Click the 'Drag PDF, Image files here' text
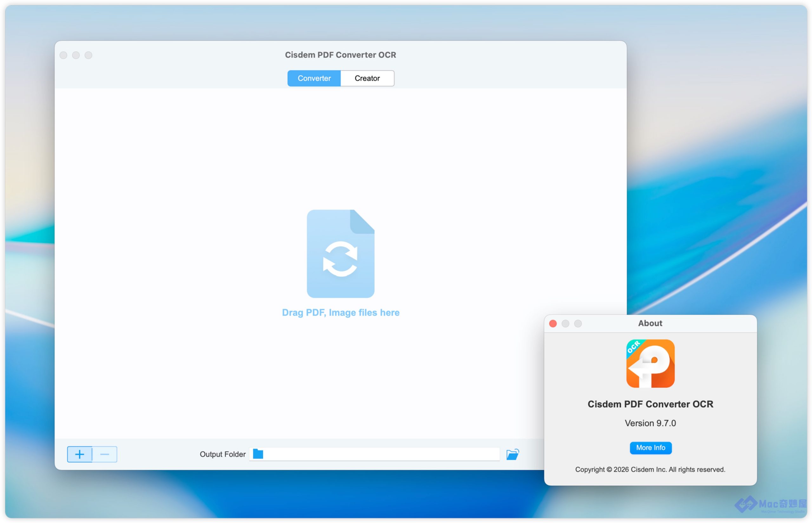 pyautogui.click(x=340, y=313)
